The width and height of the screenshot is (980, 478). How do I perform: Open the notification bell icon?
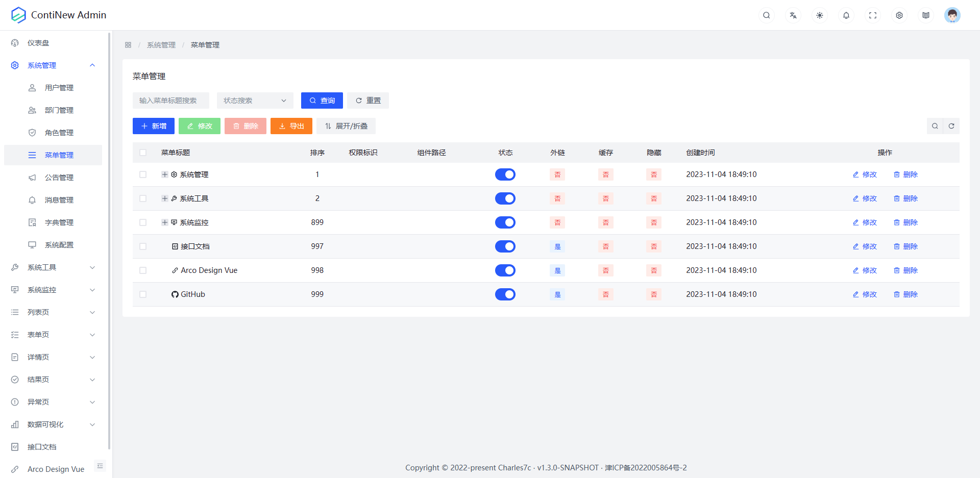tap(846, 15)
